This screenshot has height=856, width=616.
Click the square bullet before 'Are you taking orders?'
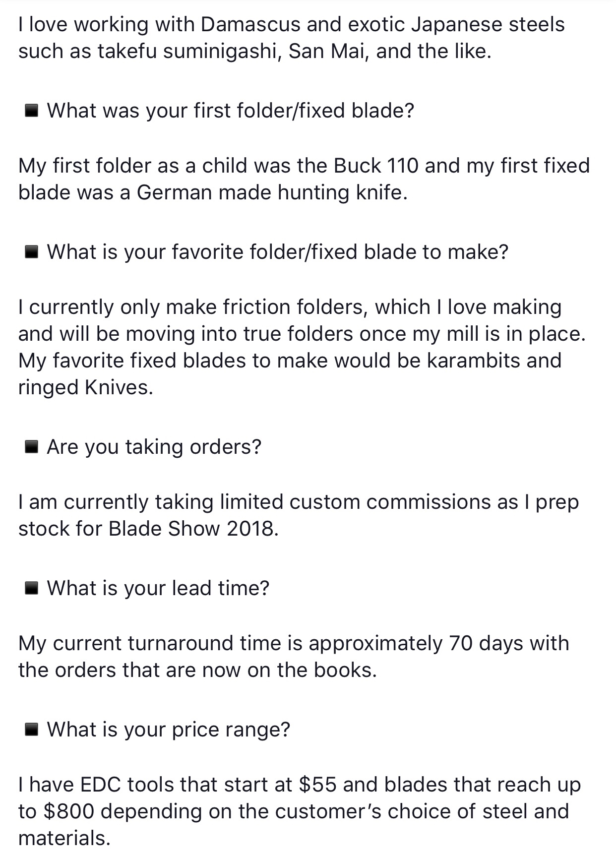coord(32,448)
